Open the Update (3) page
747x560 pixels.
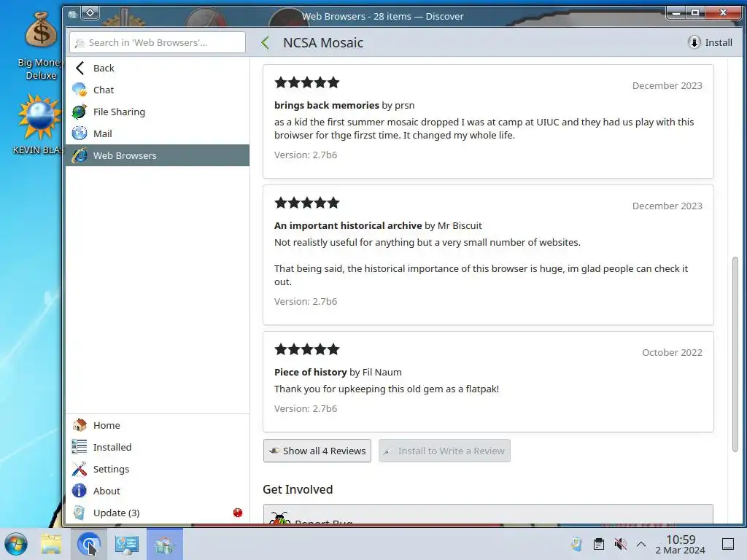click(x=158, y=513)
